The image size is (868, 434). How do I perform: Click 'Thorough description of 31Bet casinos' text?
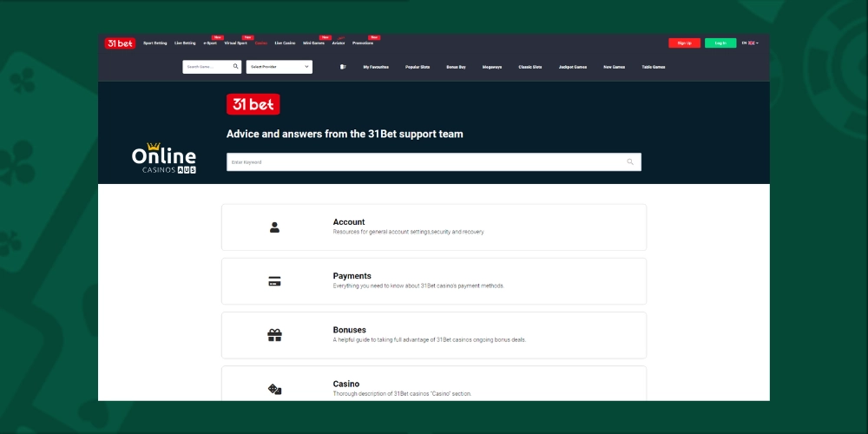pos(402,394)
